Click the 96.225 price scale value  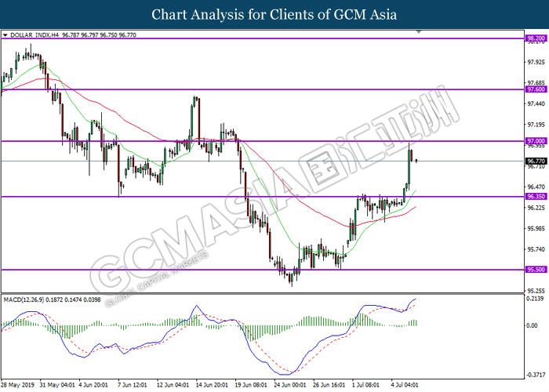pos(536,208)
